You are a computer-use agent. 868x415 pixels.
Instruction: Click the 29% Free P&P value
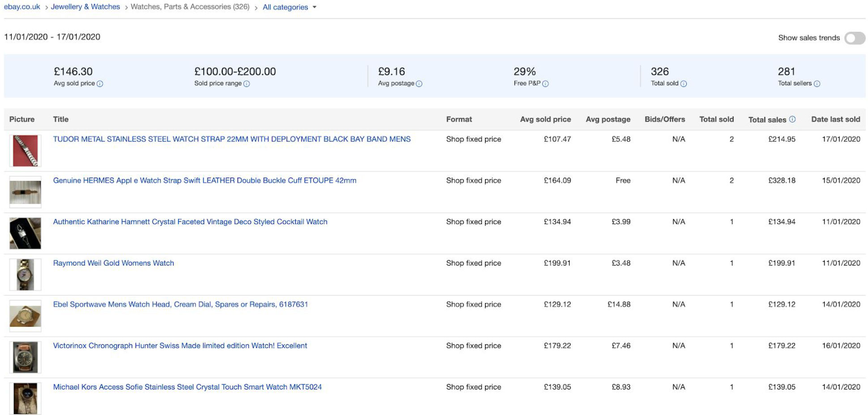(525, 72)
